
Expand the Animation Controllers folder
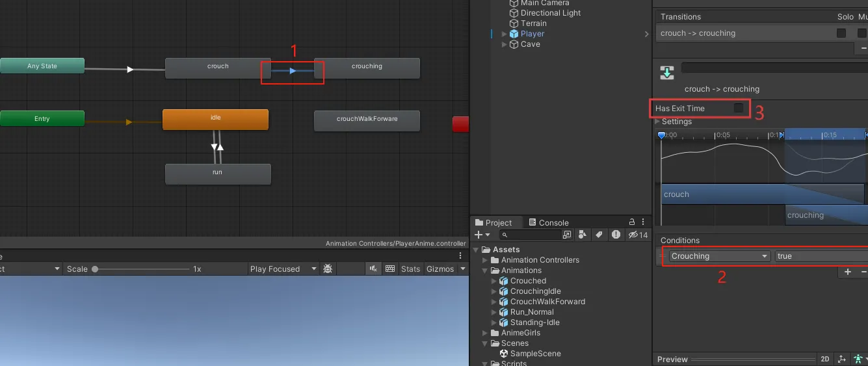[x=485, y=260]
